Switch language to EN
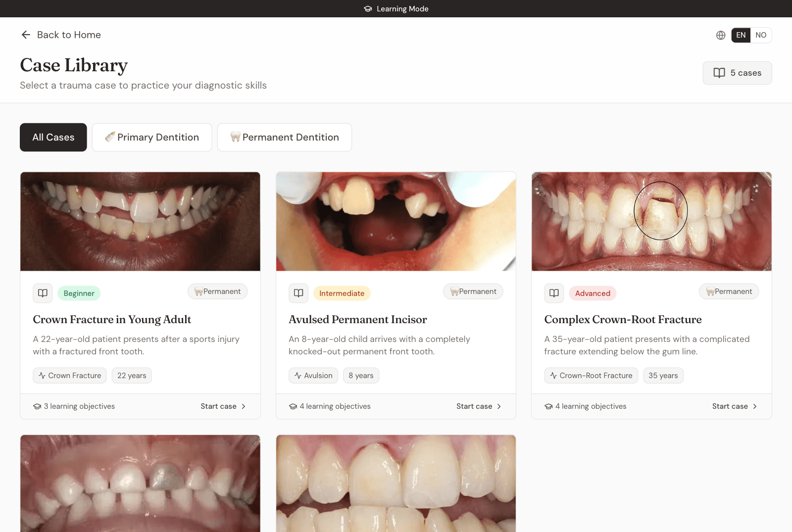The width and height of the screenshot is (792, 532). click(741, 35)
